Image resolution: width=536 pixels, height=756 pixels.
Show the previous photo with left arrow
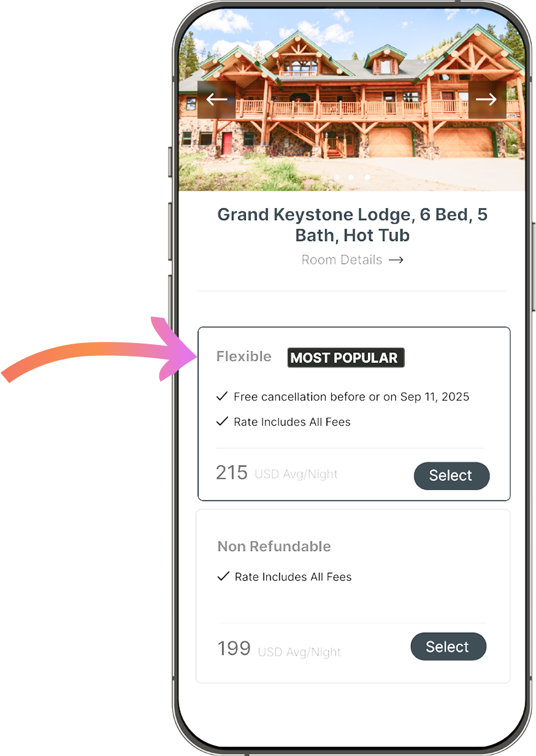[x=216, y=99]
